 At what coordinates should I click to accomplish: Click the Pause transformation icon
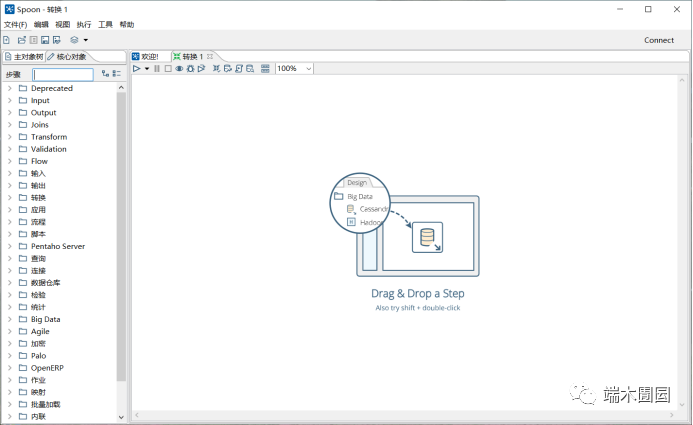[x=157, y=69]
